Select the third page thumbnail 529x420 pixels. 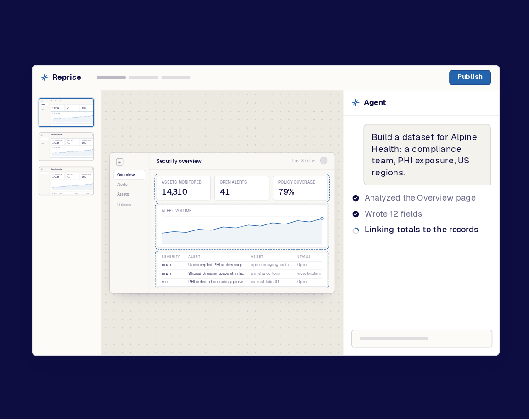[66, 181]
